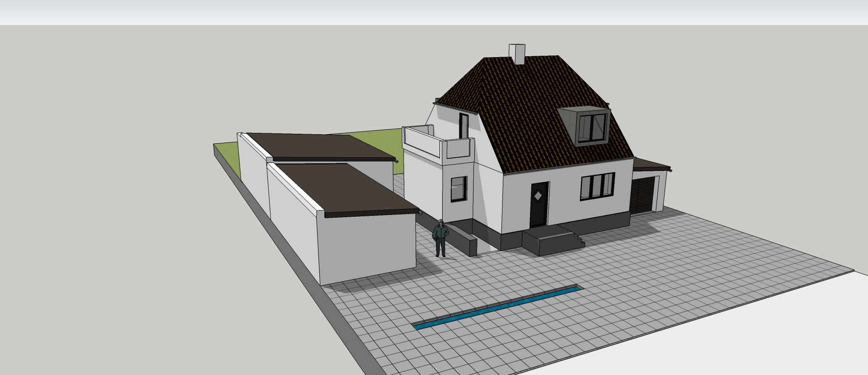Click the dark front steps below the door
This screenshot has height=375, width=868.
(553, 240)
